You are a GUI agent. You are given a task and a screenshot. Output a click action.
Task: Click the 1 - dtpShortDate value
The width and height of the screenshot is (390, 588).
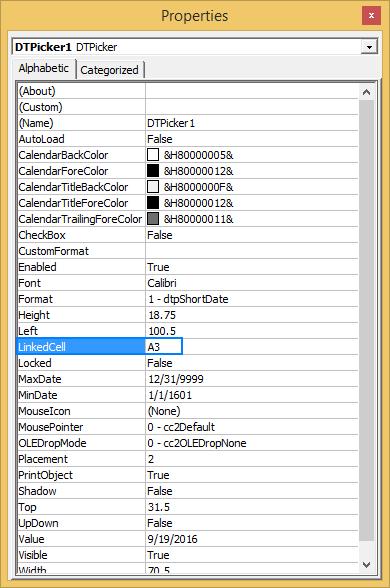(x=188, y=299)
